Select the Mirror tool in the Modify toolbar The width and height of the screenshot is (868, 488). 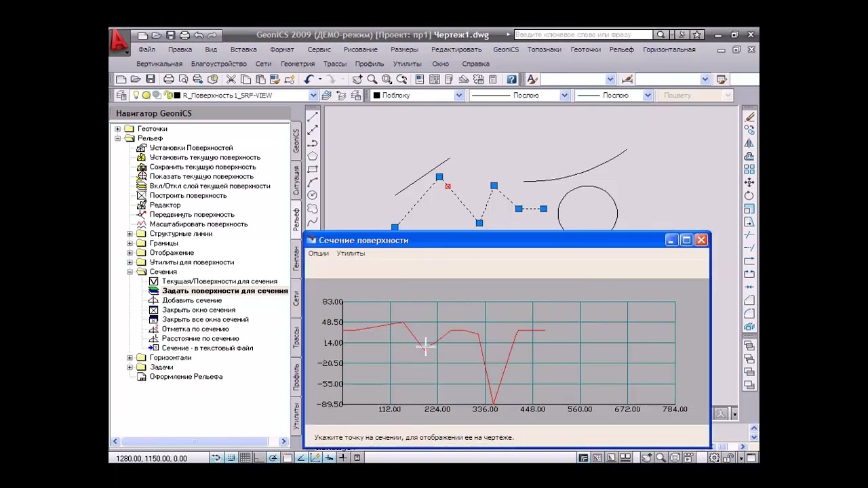click(749, 143)
